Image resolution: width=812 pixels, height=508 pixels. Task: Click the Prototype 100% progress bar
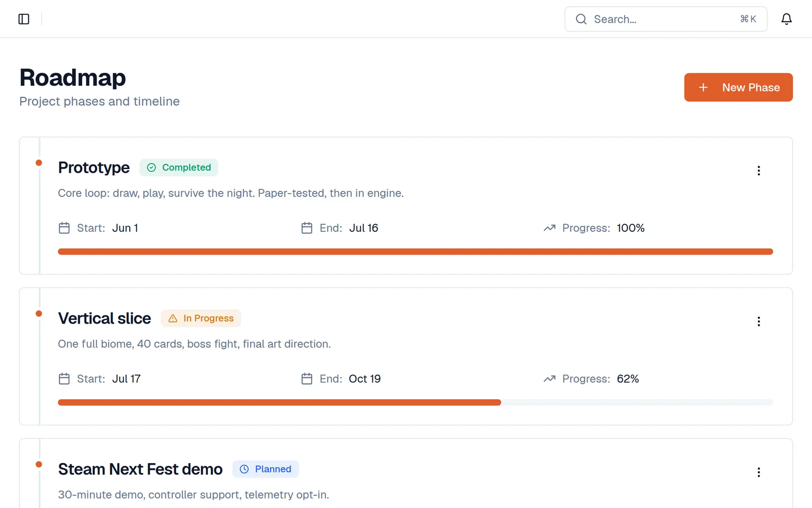click(x=415, y=251)
